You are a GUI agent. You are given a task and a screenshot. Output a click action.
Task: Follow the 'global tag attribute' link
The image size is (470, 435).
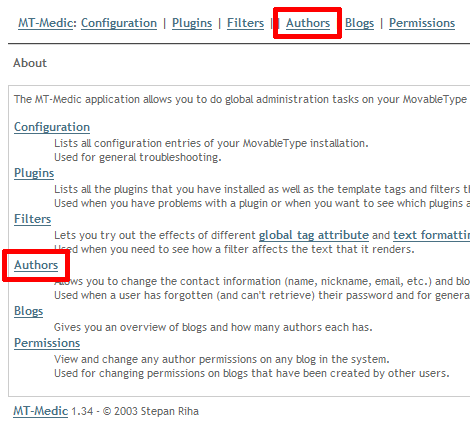tap(314, 235)
